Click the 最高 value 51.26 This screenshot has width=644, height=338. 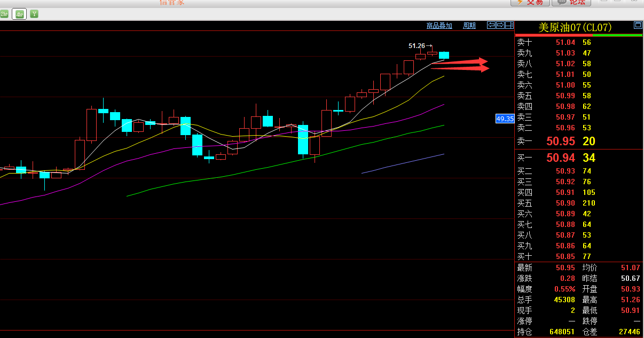click(x=630, y=300)
